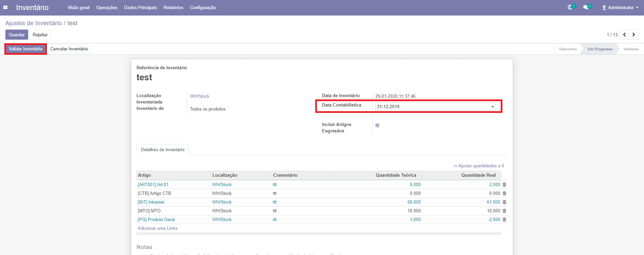Screen dimensions: 644x255
Task: Open the Operações menu
Action: tap(107, 7)
